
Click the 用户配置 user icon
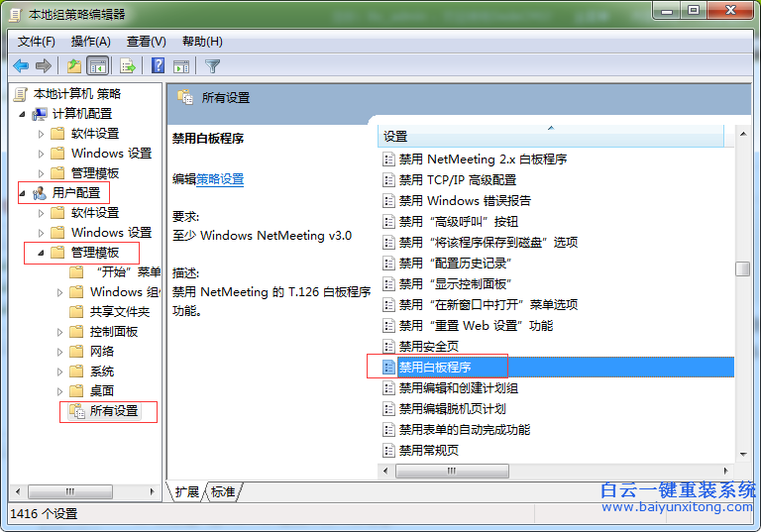click(40, 193)
